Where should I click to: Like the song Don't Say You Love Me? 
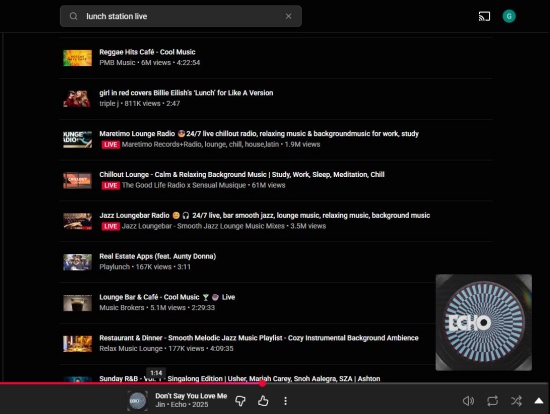click(x=263, y=401)
